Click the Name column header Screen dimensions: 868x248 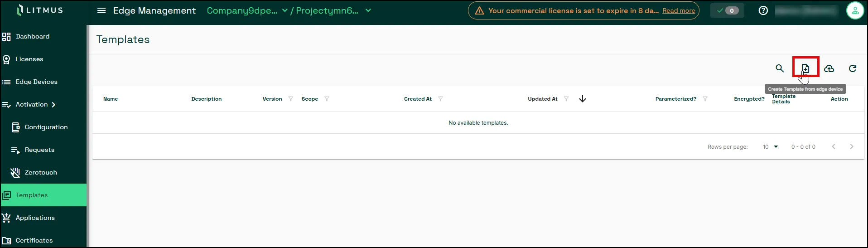tap(111, 99)
